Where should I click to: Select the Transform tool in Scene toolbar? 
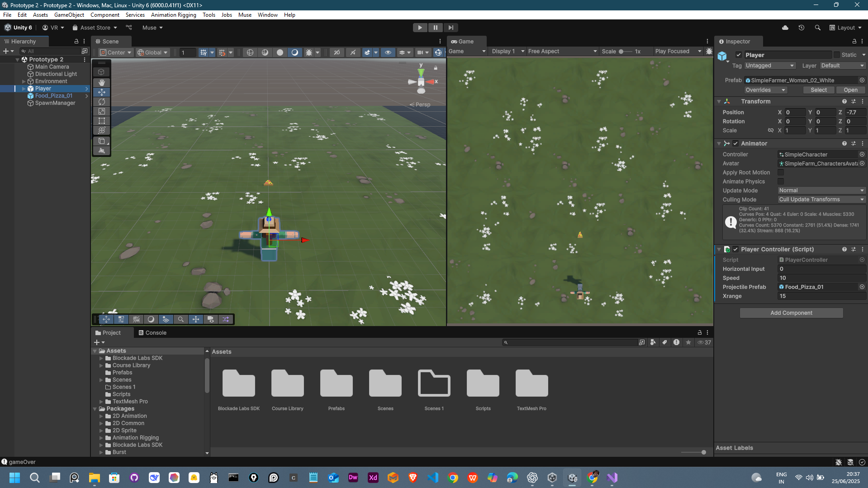point(102,130)
